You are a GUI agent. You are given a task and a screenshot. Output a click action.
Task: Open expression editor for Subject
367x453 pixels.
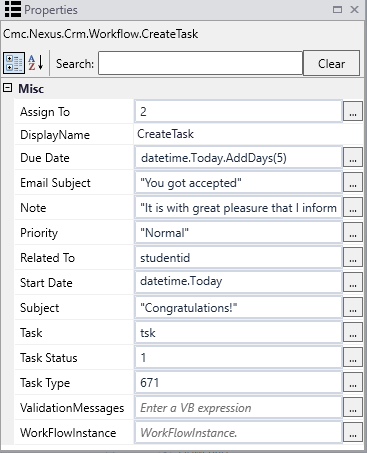[x=353, y=308]
